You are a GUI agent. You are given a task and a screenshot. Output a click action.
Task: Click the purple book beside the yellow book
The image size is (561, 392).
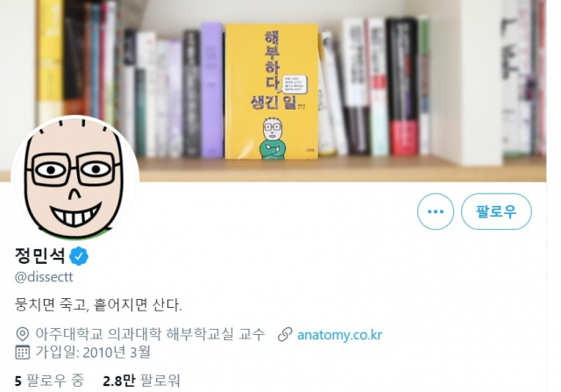point(212,89)
